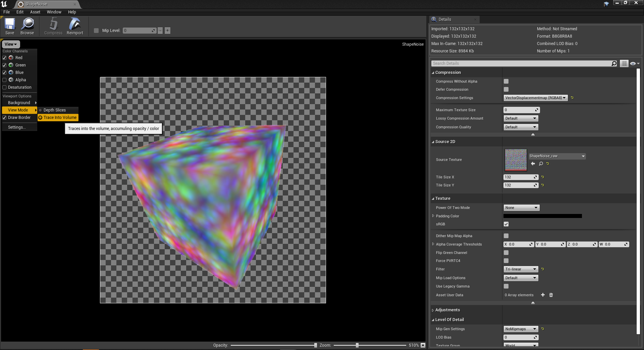The height and width of the screenshot is (350, 644).
Task: Open the property matrix from Details panel
Action: point(624,63)
